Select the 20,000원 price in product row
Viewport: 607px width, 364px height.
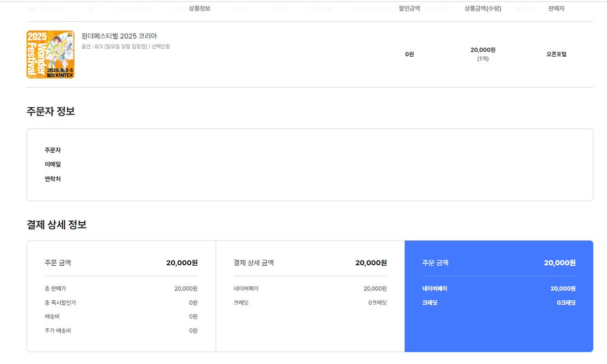tap(483, 50)
